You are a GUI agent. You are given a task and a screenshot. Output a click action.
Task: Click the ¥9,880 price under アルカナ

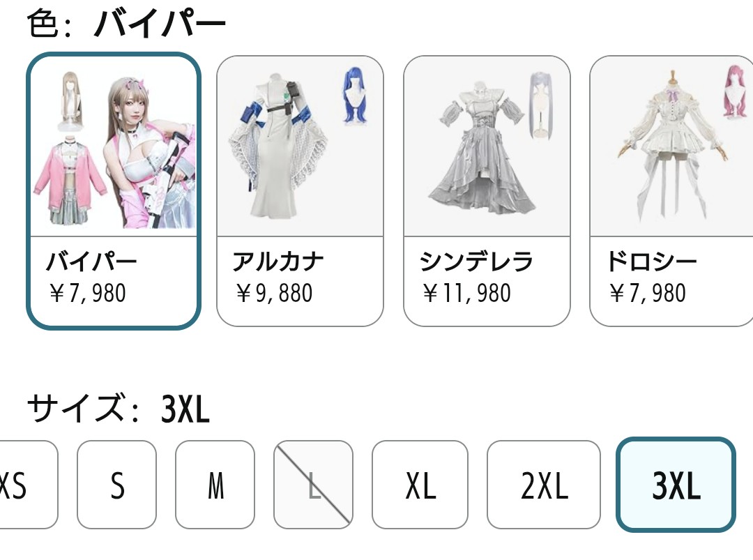point(274,293)
